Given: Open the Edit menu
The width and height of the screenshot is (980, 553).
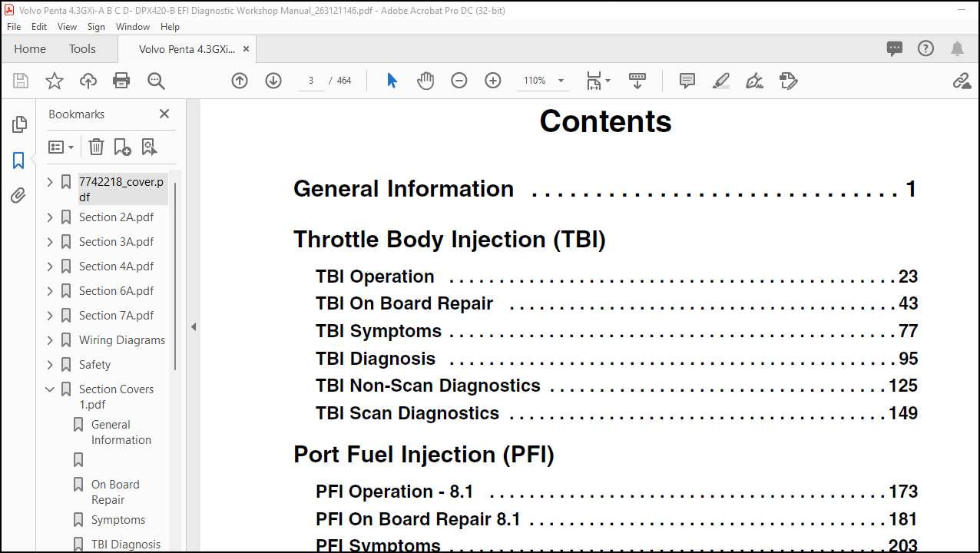Looking at the screenshot, I should [39, 26].
